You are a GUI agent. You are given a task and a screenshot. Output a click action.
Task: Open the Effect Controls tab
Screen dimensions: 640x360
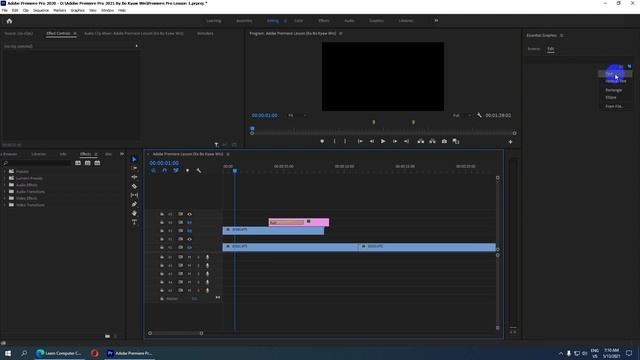click(58, 33)
